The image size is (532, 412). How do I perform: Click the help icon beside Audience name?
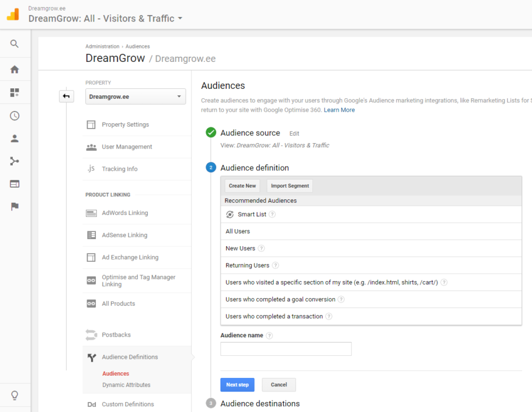coord(268,335)
